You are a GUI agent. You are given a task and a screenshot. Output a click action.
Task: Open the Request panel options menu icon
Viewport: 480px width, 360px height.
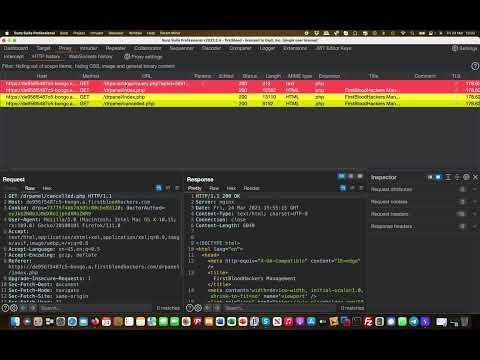point(177,188)
